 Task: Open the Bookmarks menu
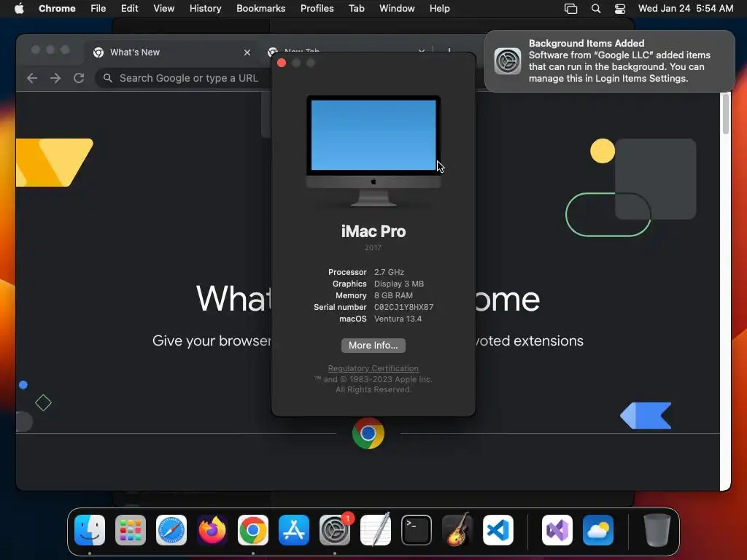tap(260, 9)
